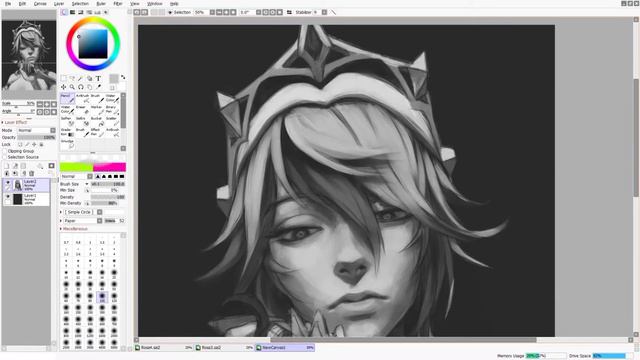640x360 pixels.
Task: Adjust the layer Opacity slider
Action: coord(36,138)
